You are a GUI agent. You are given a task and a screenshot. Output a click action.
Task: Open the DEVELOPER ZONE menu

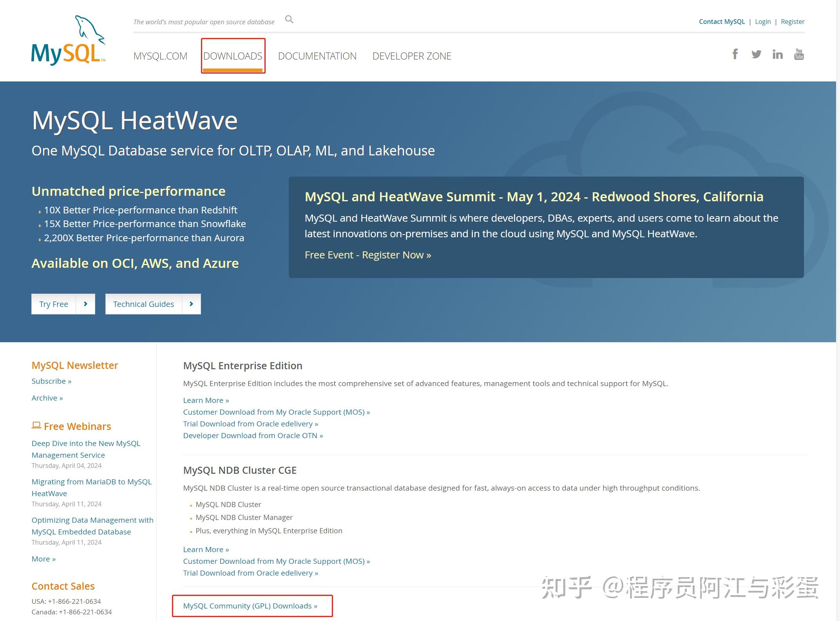click(412, 56)
